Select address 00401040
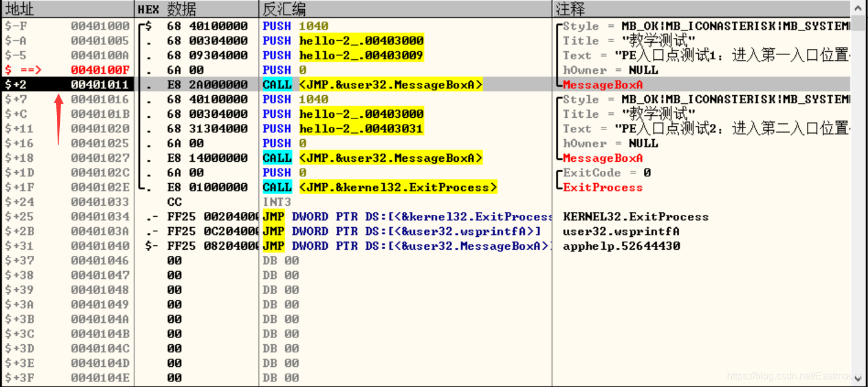The image size is (868, 387). 100,246
